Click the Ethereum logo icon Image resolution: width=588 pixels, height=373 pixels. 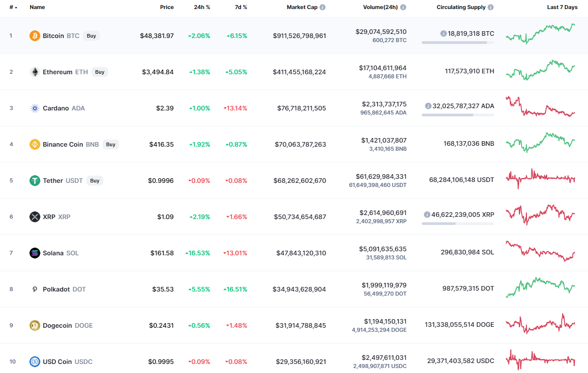tap(35, 72)
